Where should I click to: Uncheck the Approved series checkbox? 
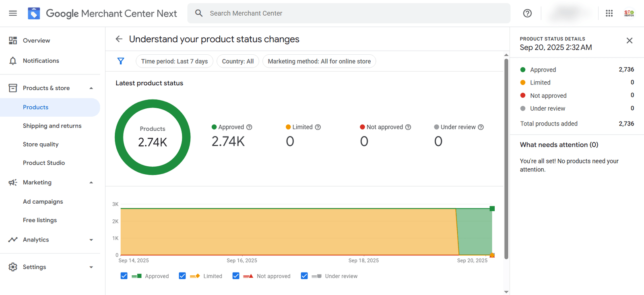pyautogui.click(x=124, y=276)
